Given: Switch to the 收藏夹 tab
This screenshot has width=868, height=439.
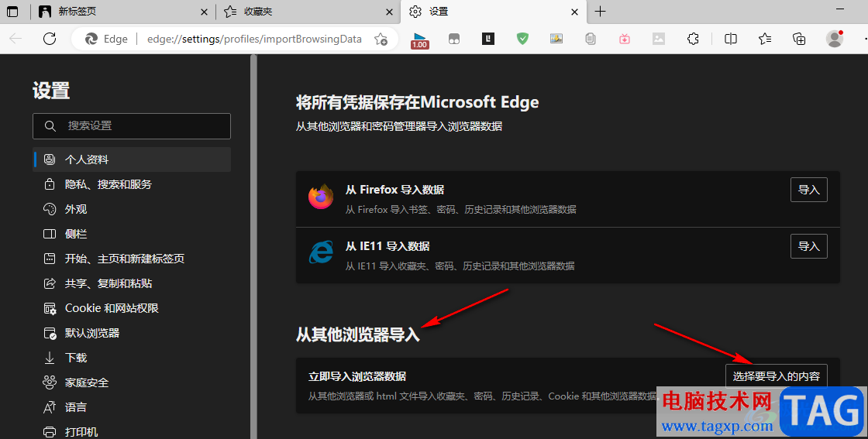Looking at the screenshot, I should tap(308, 12).
